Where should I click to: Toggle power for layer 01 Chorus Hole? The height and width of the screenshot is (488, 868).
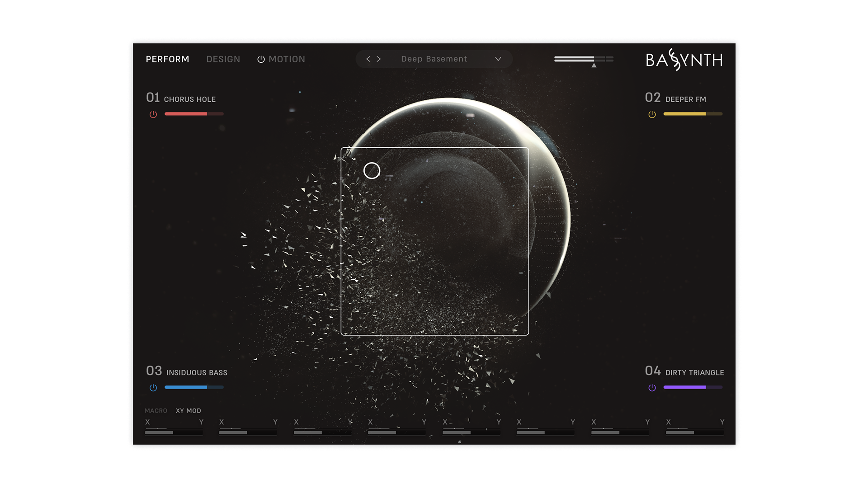click(x=153, y=114)
